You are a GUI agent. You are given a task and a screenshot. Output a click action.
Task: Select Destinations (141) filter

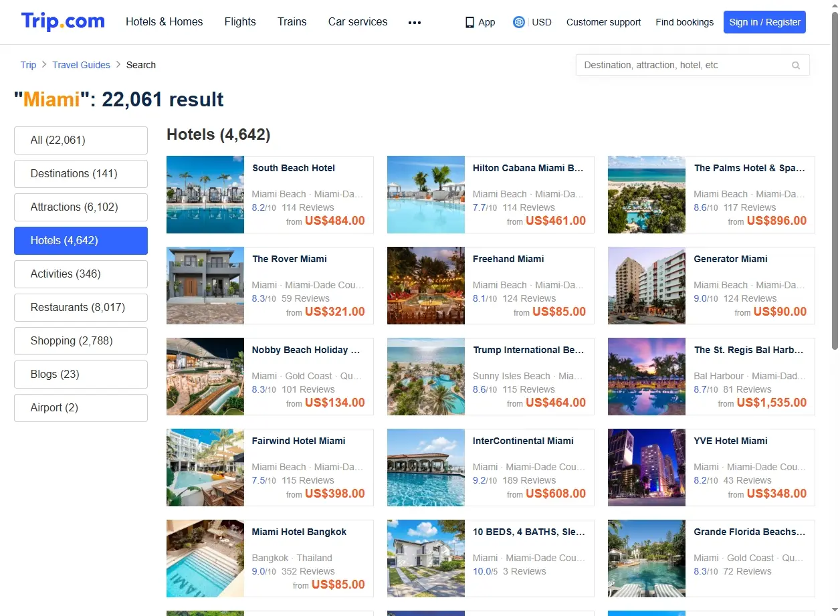coord(81,174)
